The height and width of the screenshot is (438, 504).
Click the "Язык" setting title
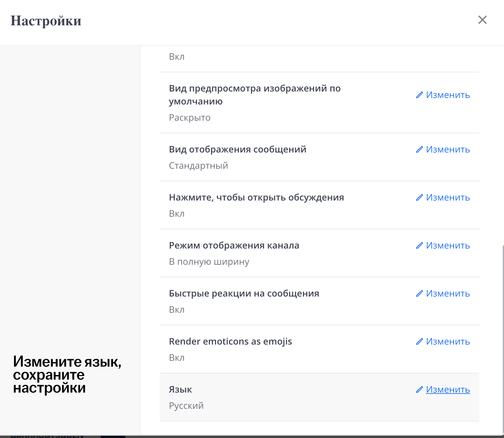[x=181, y=390]
